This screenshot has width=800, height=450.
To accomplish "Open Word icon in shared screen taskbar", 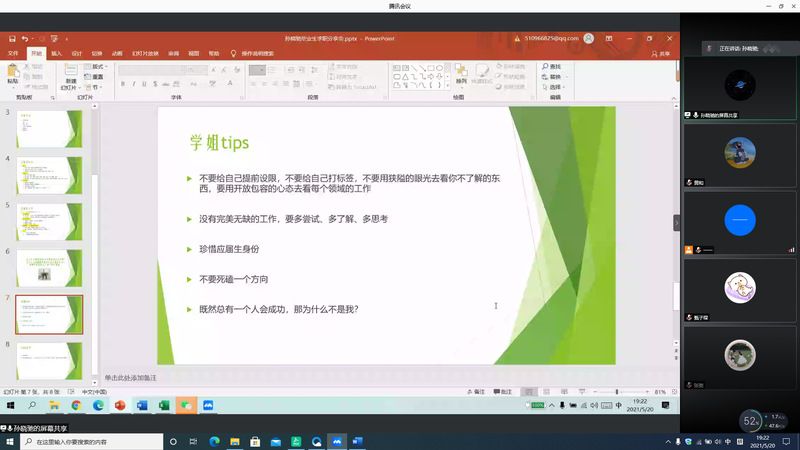I will 142,405.
